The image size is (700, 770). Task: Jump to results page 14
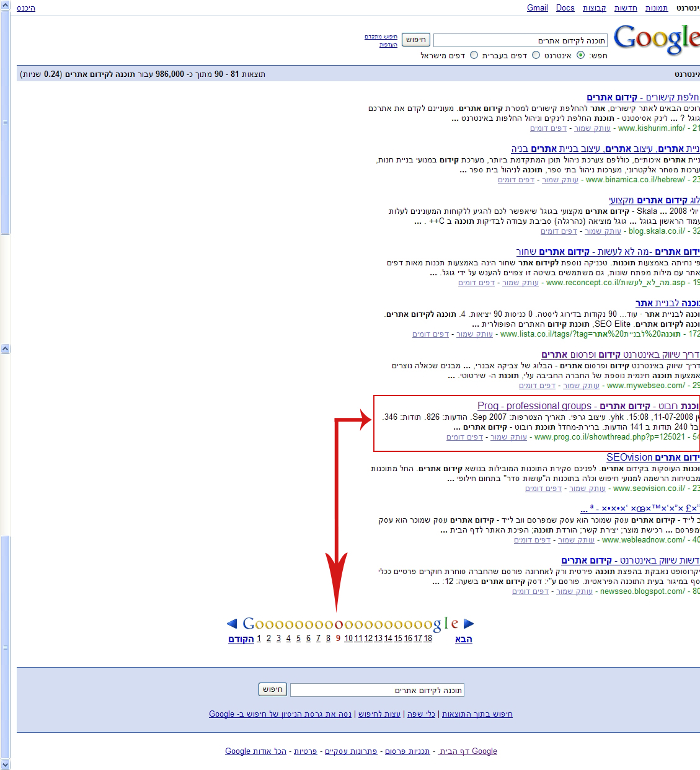pyautogui.click(x=388, y=639)
